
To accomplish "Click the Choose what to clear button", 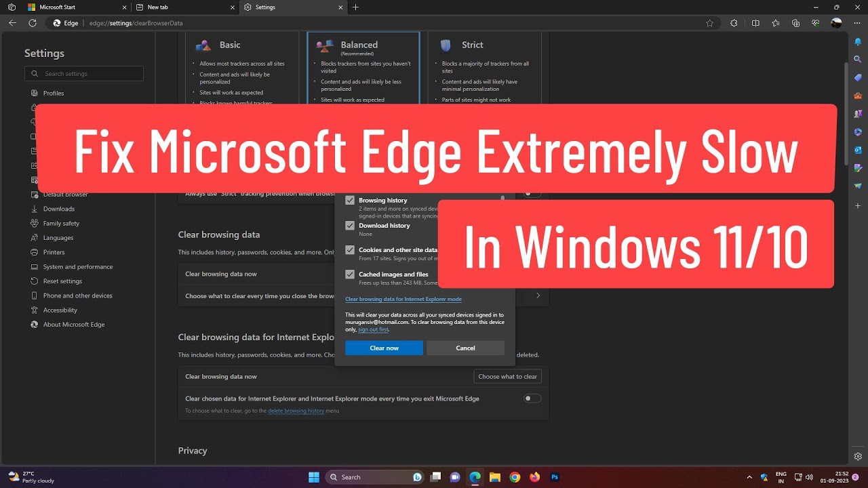I will click(x=507, y=376).
